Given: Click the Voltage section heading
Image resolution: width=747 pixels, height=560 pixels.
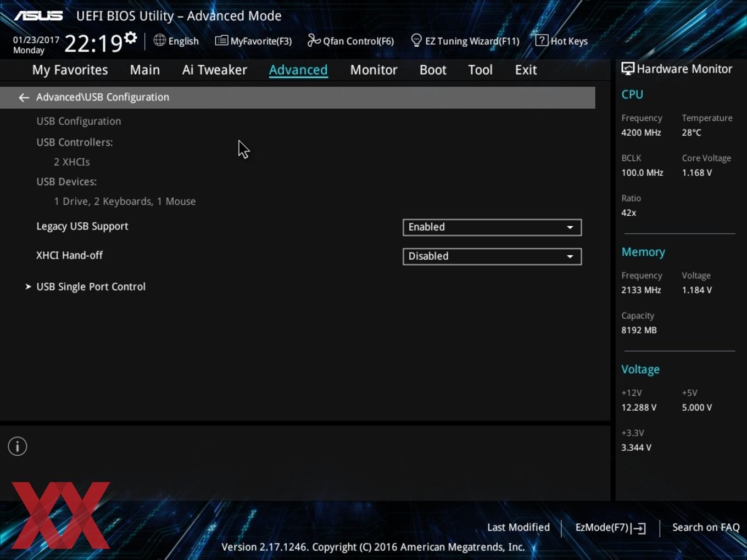Looking at the screenshot, I should point(640,369).
